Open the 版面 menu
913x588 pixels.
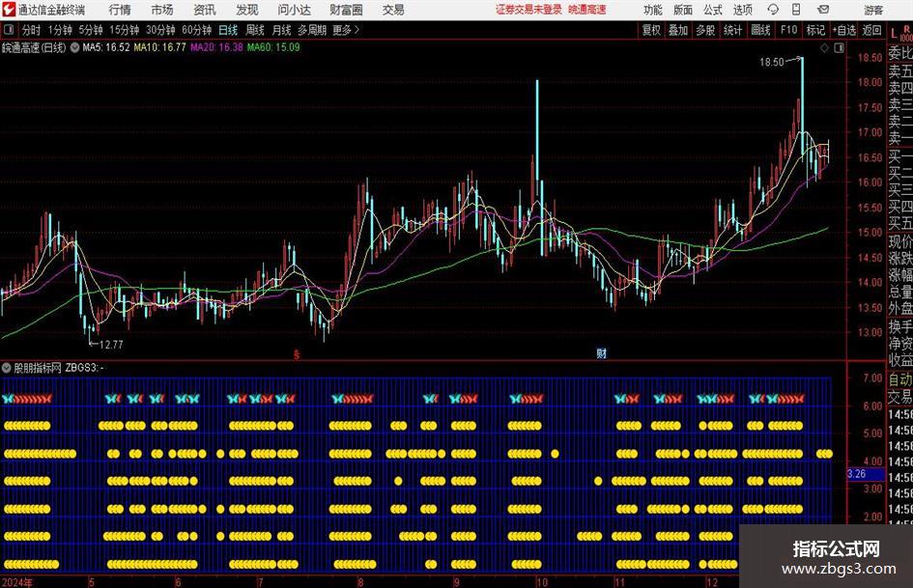(x=683, y=10)
